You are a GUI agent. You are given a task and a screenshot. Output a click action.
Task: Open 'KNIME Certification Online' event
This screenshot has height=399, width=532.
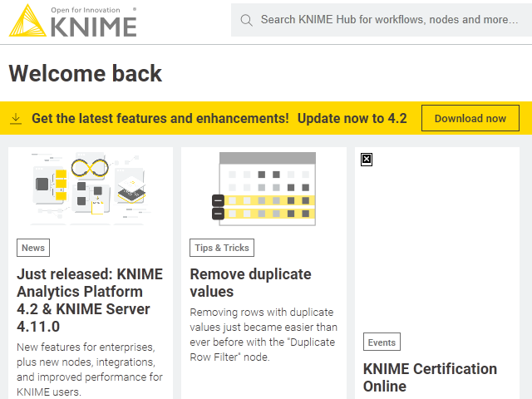pyautogui.click(x=430, y=377)
